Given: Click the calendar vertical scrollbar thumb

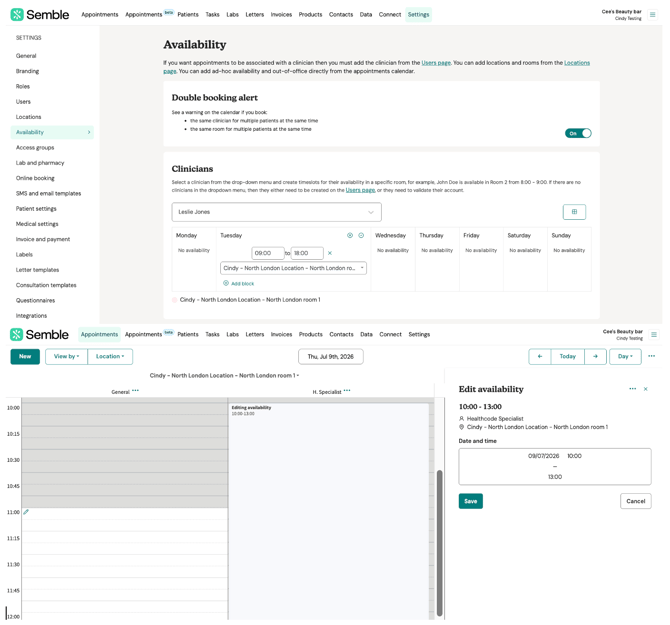Looking at the screenshot, I should coord(439,543).
